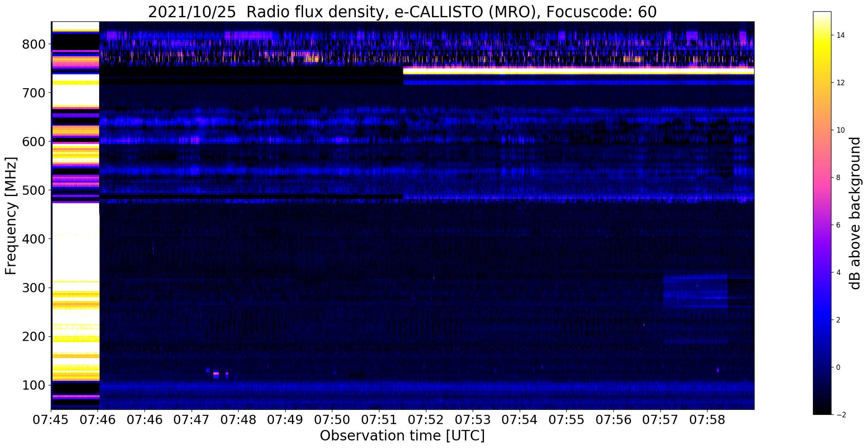The image size is (868, 448).
Task: Click the 100 MHz frequency tick label
Action: tap(34, 385)
